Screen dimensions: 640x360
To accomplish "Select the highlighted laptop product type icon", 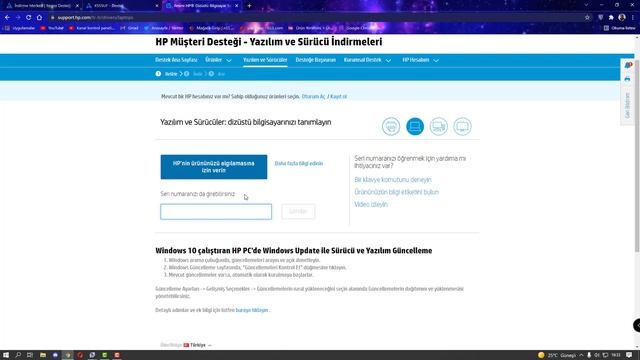I will tap(415, 126).
